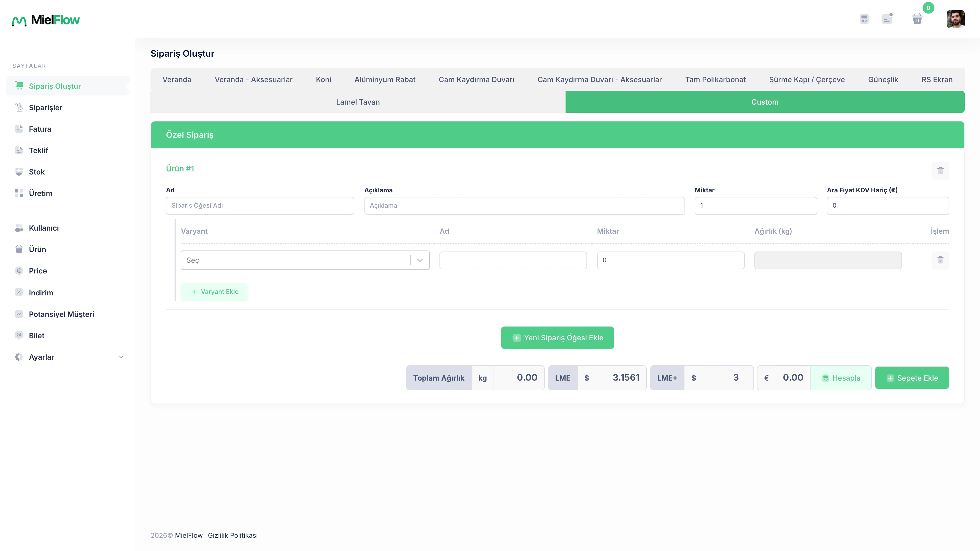Delete Ürün #1 with trash icon
This screenshot has width=980, height=551.
click(x=940, y=170)
